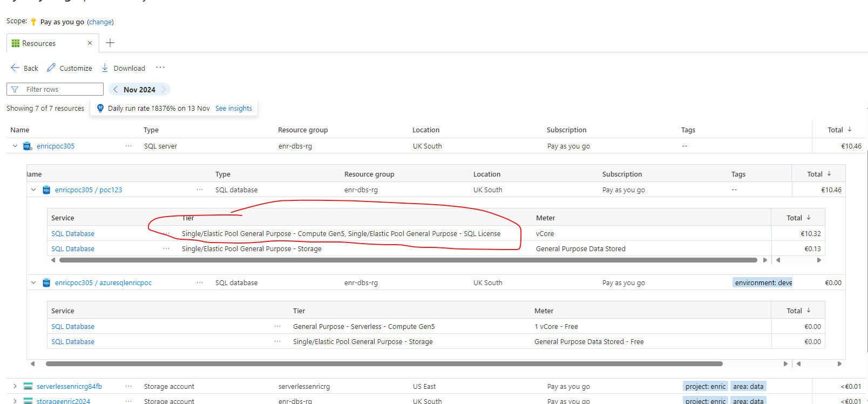Click the storage account icon beside serverlessenricrg84fb
The height and width of the screenshot is (404, 868).
click(x=28, y=386)
